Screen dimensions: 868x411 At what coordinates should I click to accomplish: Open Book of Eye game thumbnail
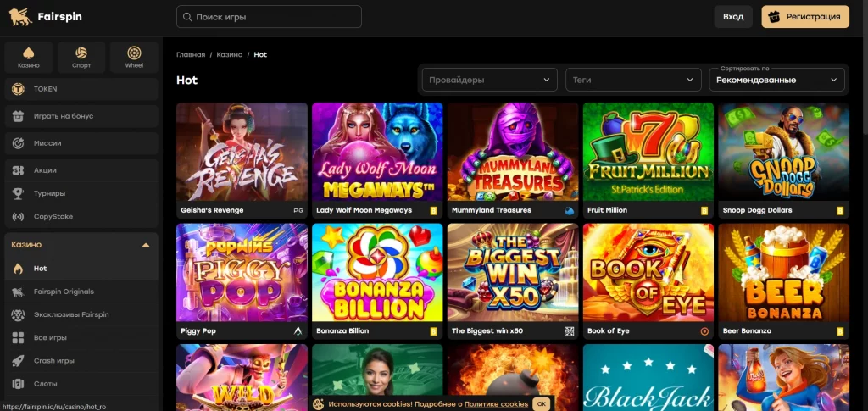point(648,272)
